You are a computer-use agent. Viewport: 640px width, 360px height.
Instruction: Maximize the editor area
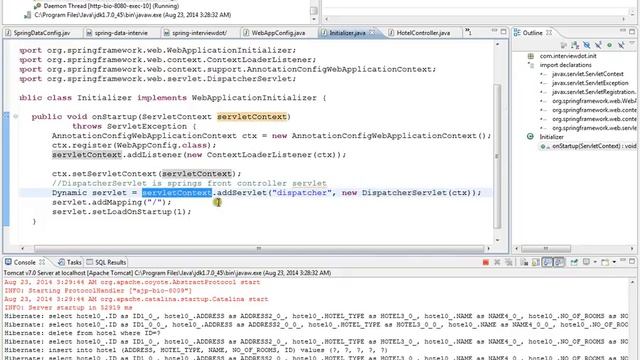click(503, 31)
